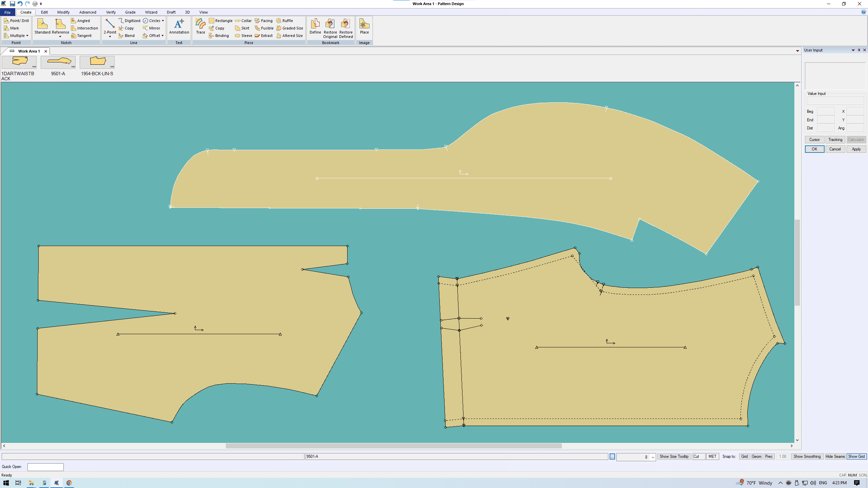Click the Define bookmark icon
The image size is (868, 488).
315,26
